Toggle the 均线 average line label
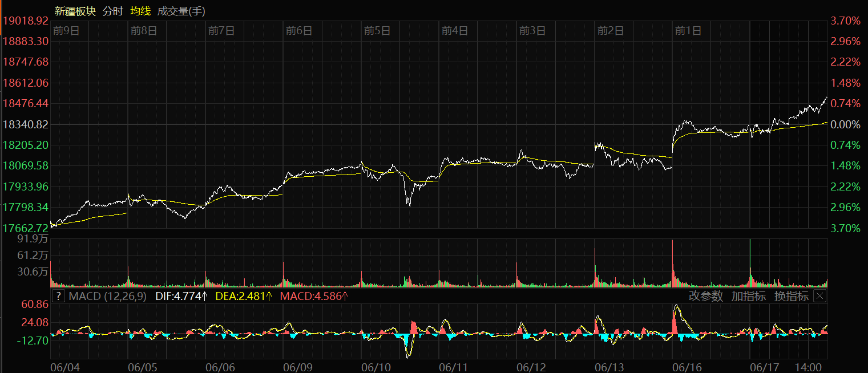This screenshot has height=373, width=868. [140, 11]
